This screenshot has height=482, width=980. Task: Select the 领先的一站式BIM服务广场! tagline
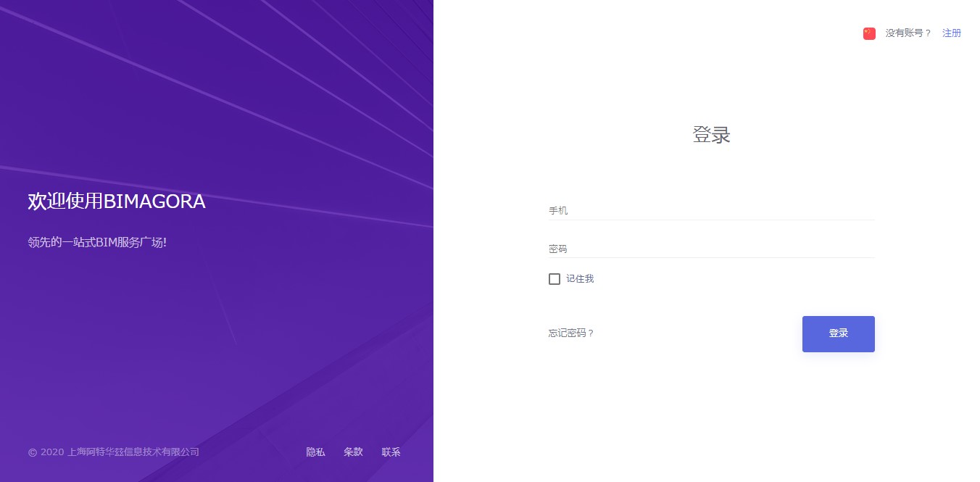click(x=97, y=242)
